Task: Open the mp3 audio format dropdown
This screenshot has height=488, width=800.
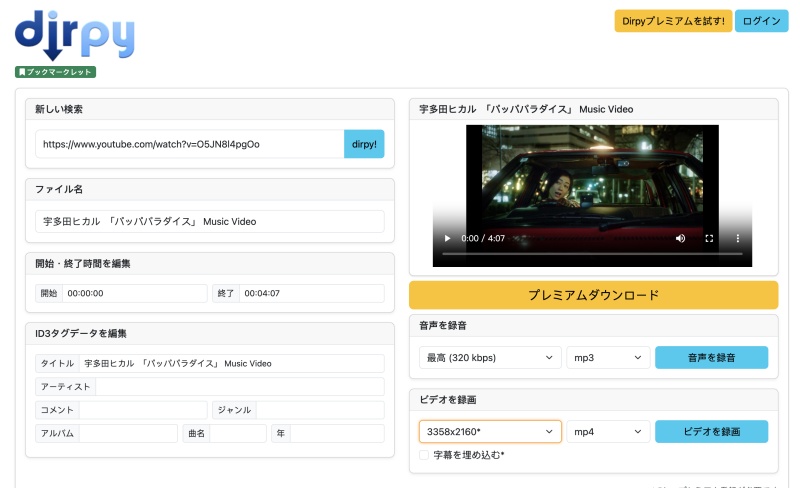Action: pyautogui.click(x=608, y=358)
